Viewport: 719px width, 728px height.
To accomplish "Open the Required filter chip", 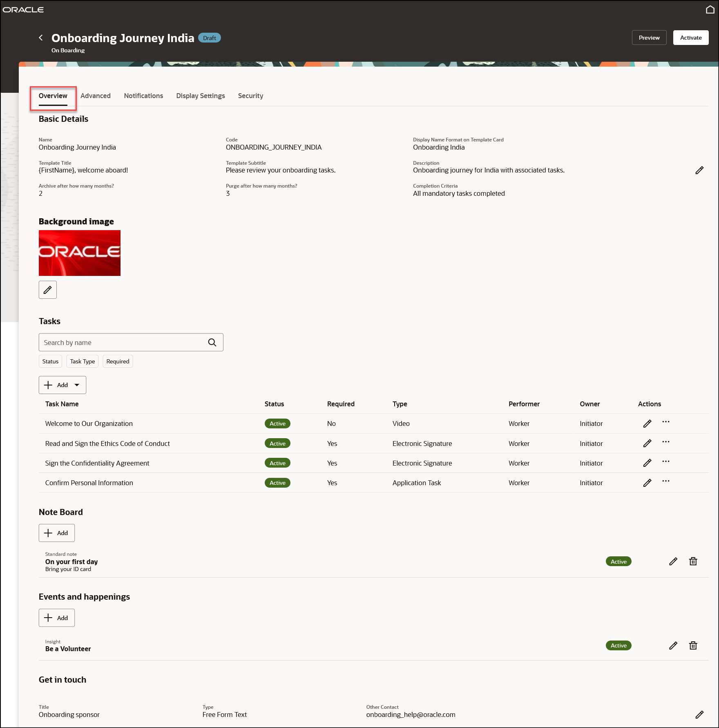I will click(x=118, y=361).
